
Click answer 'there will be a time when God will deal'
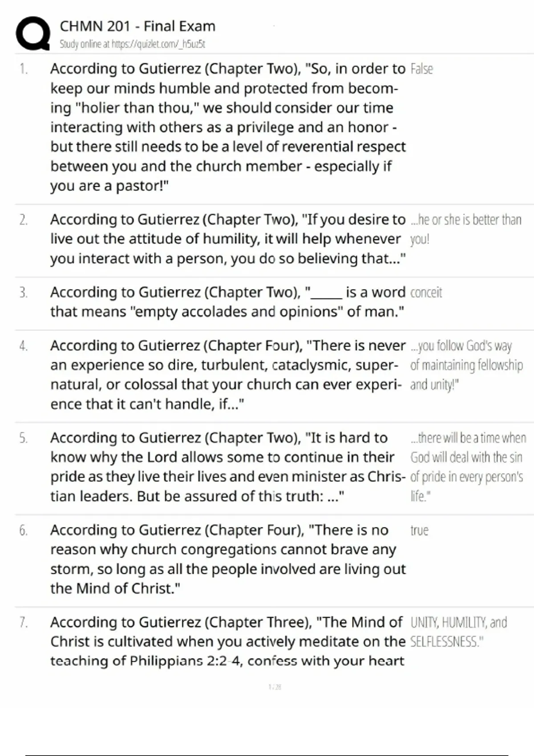tap(468, 467)
